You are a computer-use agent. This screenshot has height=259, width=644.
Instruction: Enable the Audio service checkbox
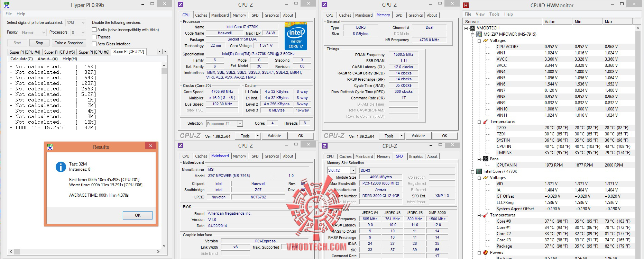pyautogui.click(x=94, y=30)
